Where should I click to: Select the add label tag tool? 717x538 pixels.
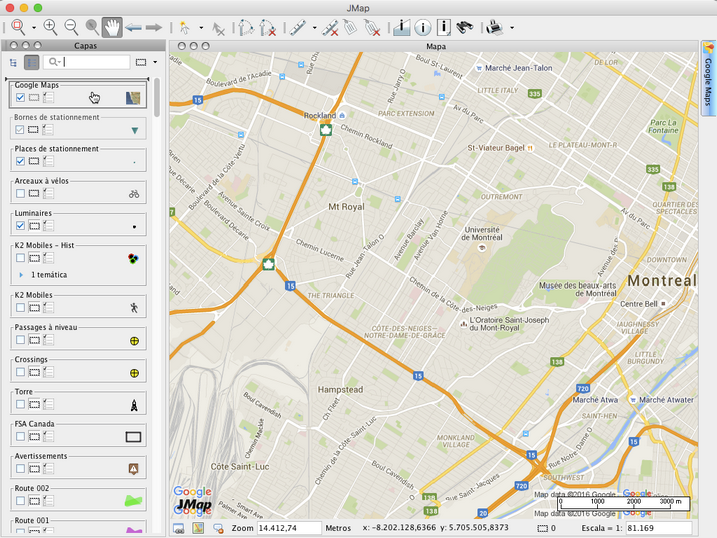351,27
